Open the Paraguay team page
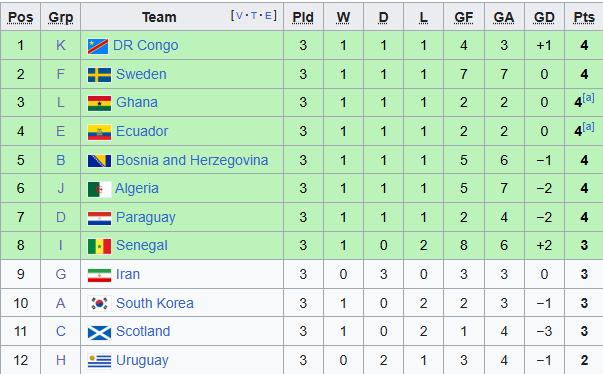 [x=146, y=218]
